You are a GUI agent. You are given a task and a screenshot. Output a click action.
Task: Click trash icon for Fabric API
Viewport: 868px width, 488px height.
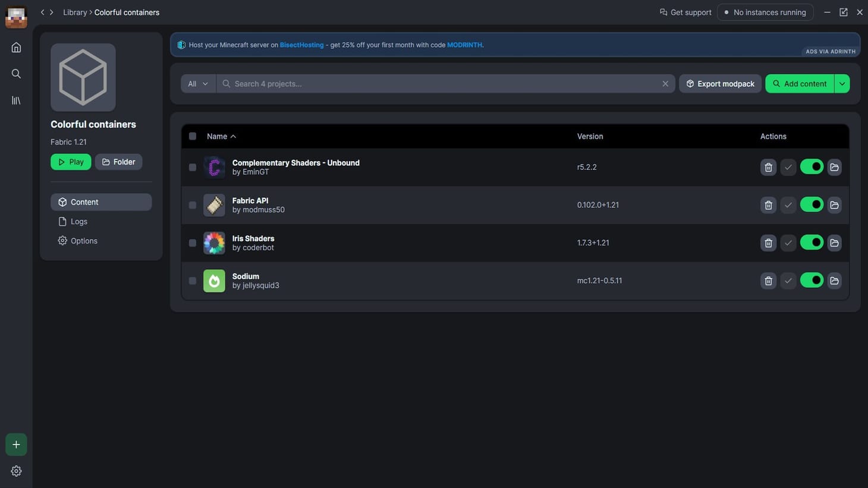[x=768, y=205]
